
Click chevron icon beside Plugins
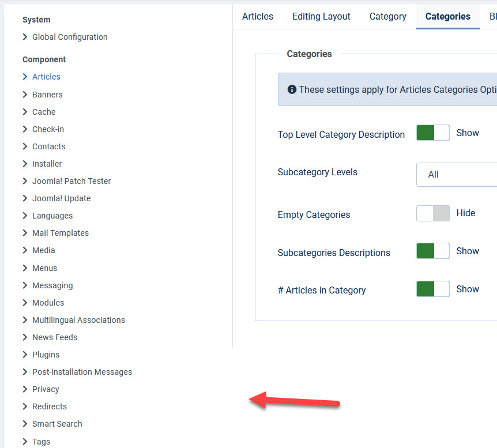point(25,355)
